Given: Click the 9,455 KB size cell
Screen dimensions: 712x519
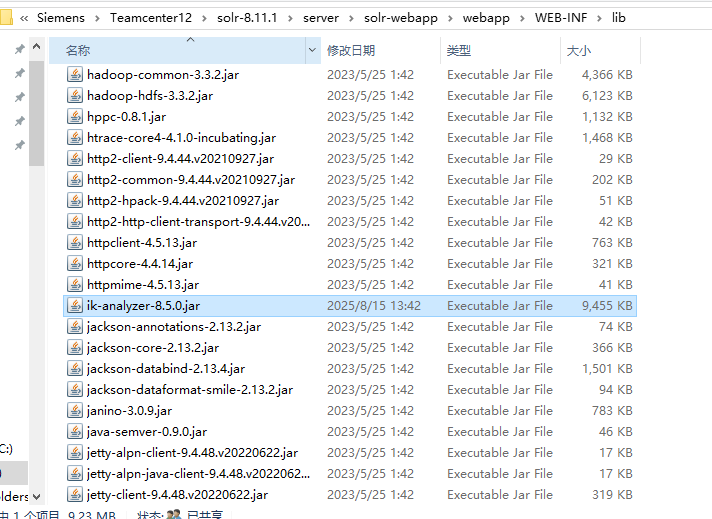Looking at the screenshot, I should click(x=607, y=306).
